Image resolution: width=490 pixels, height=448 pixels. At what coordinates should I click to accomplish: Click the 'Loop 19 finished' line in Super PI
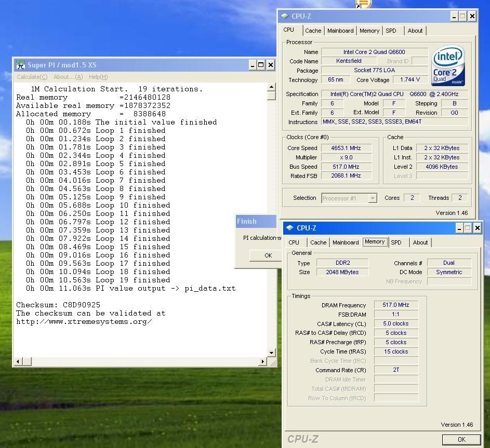tap(98, 280)
